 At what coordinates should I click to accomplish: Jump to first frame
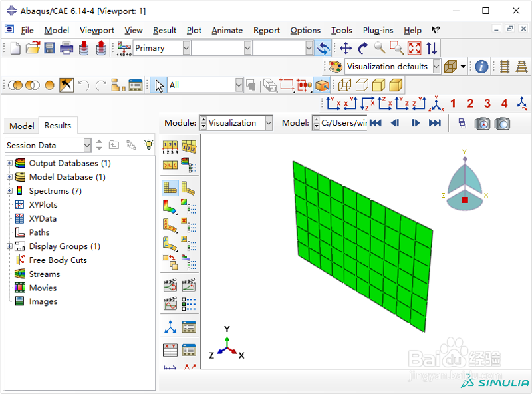[375, 123]
